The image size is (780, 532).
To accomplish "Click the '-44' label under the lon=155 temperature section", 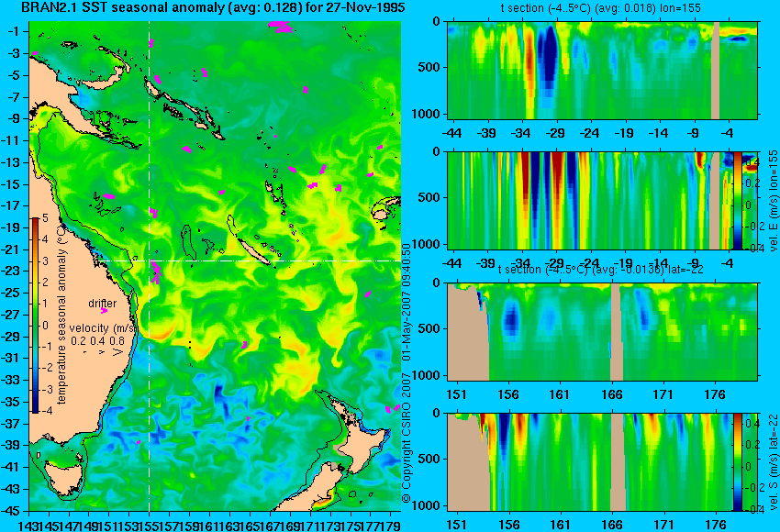I will pos(451,133).
